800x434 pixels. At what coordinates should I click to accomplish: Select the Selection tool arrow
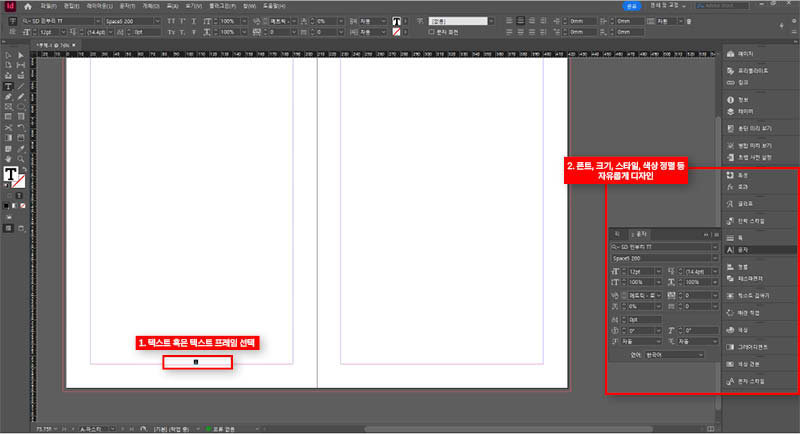[9, 55]
